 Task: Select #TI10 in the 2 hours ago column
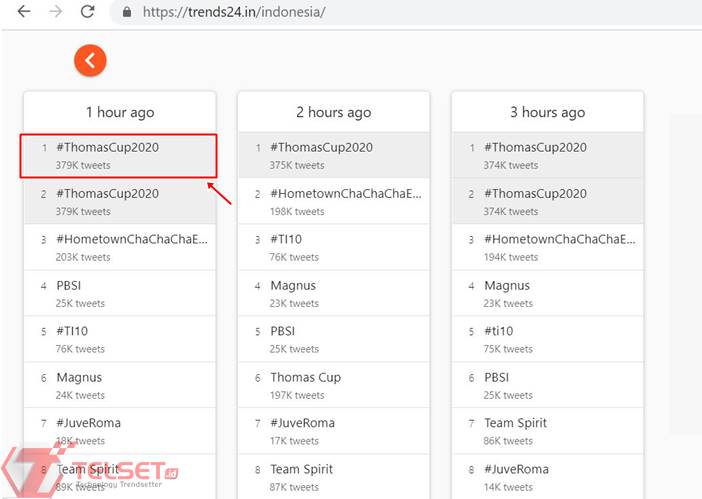(x=286, y=240)
